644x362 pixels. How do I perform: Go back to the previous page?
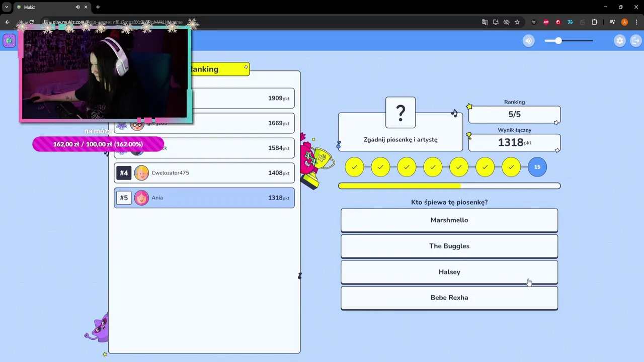coord(7,22)
